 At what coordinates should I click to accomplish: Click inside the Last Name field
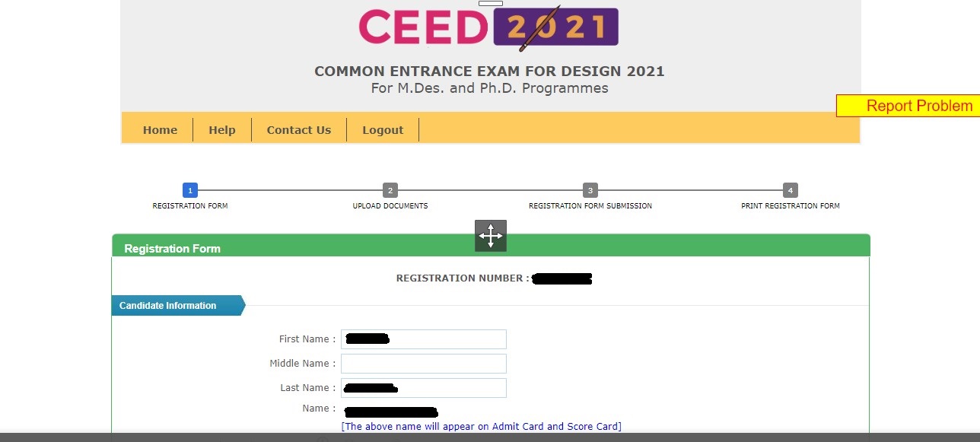pyautogui.click(x=423, y=387)
